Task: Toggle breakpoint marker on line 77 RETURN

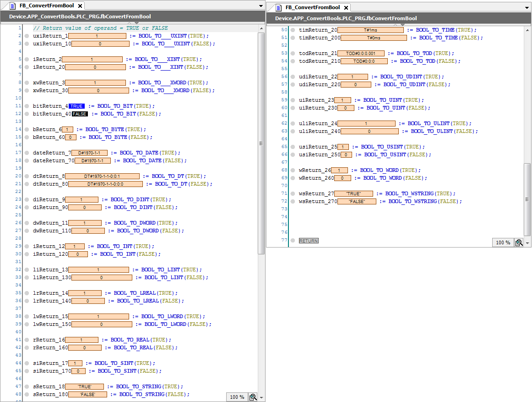Action: click(x=293, y=241)
